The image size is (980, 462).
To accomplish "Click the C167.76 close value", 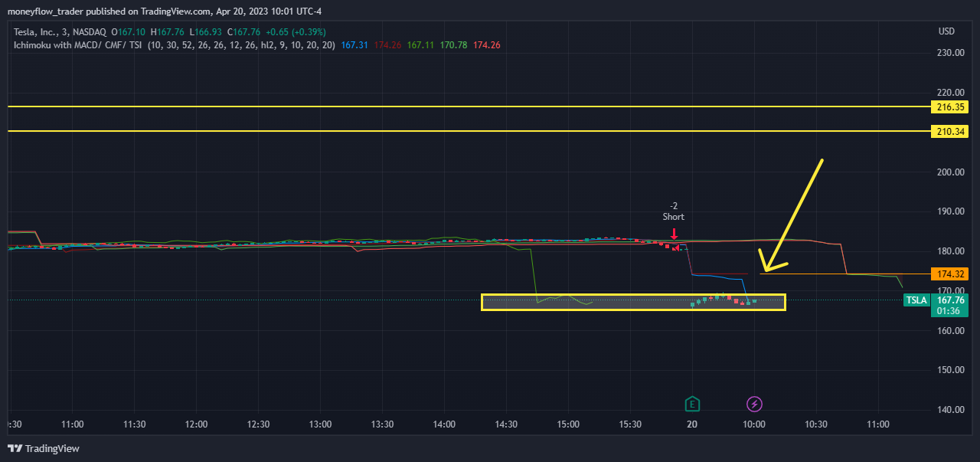I will [x=244, y=32].
